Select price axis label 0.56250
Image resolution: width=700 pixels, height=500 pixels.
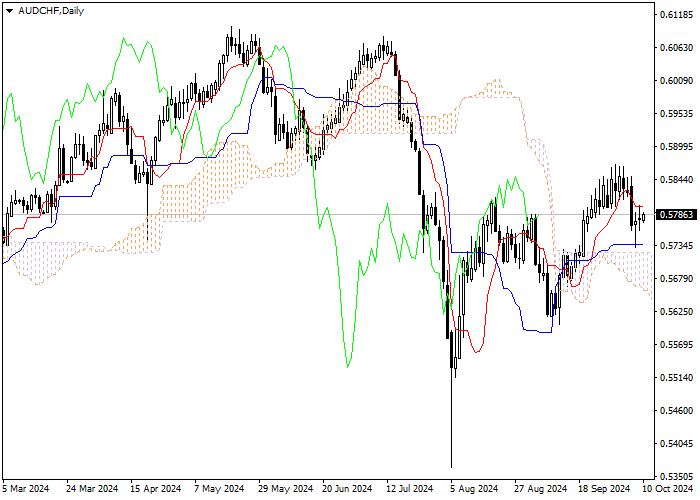pyautogui.click(x=676, y=312)
